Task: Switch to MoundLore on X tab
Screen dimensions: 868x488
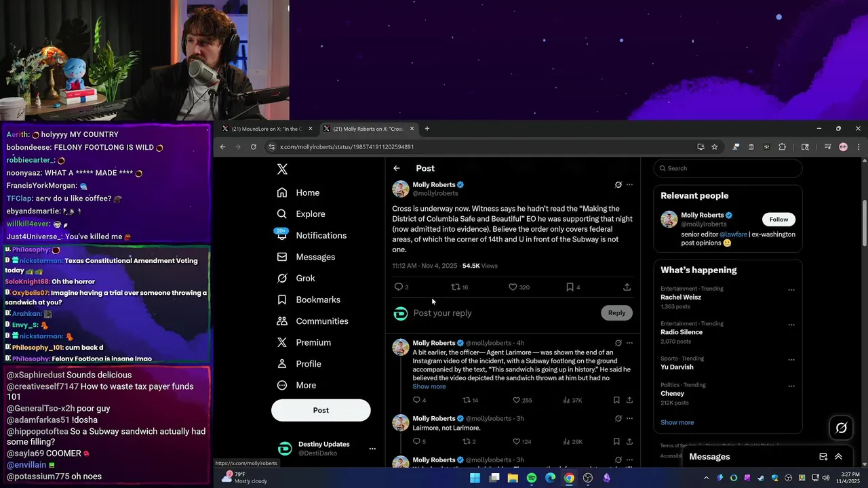Action: point(267,129)
